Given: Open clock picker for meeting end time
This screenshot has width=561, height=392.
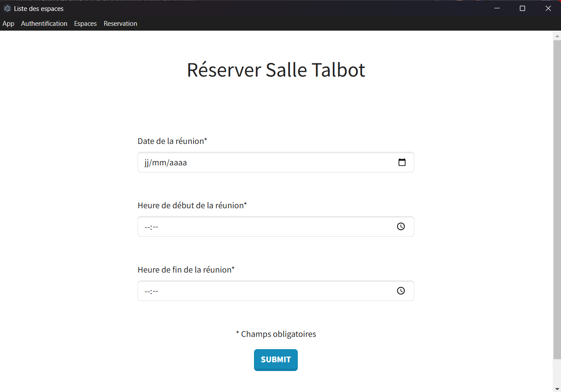Looking at the screenshot, I should [401, 291].
